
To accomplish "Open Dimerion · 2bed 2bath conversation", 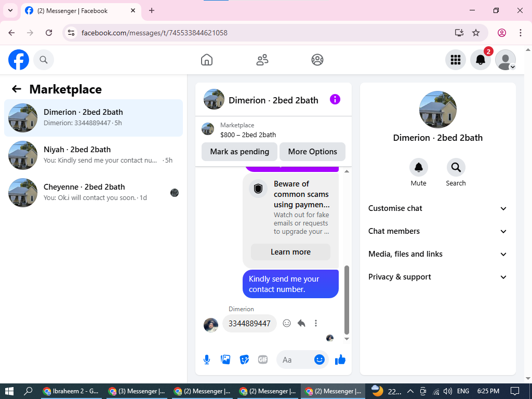I will click(x=94, y=118).
